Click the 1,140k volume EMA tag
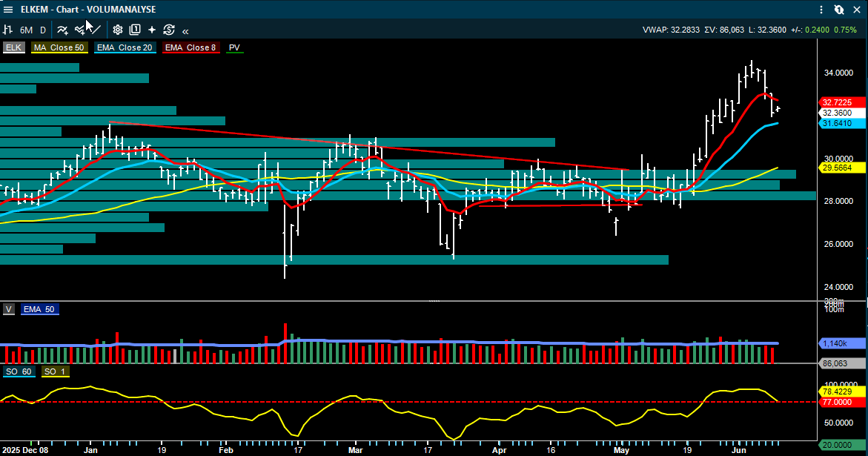Screen dimensions: 868x456 [841, 343]
